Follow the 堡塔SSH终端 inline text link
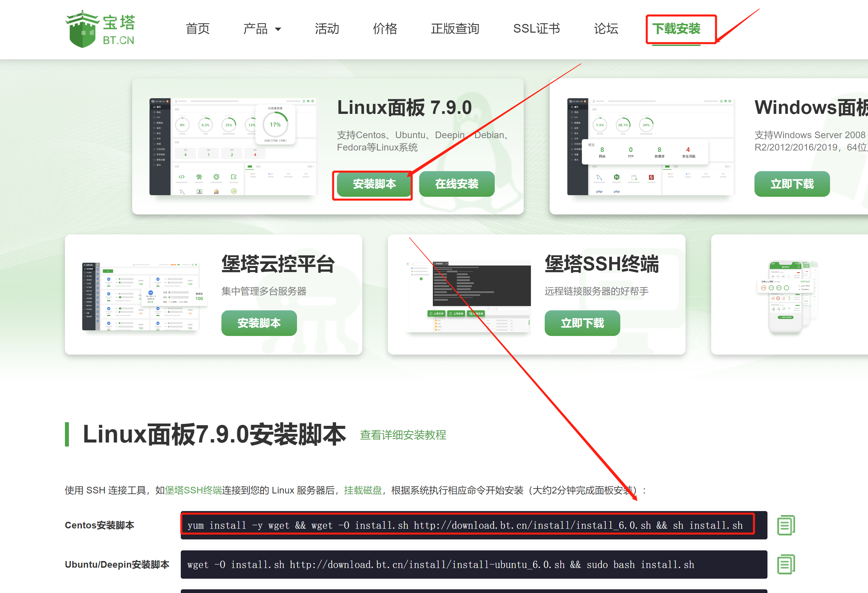 193,490
